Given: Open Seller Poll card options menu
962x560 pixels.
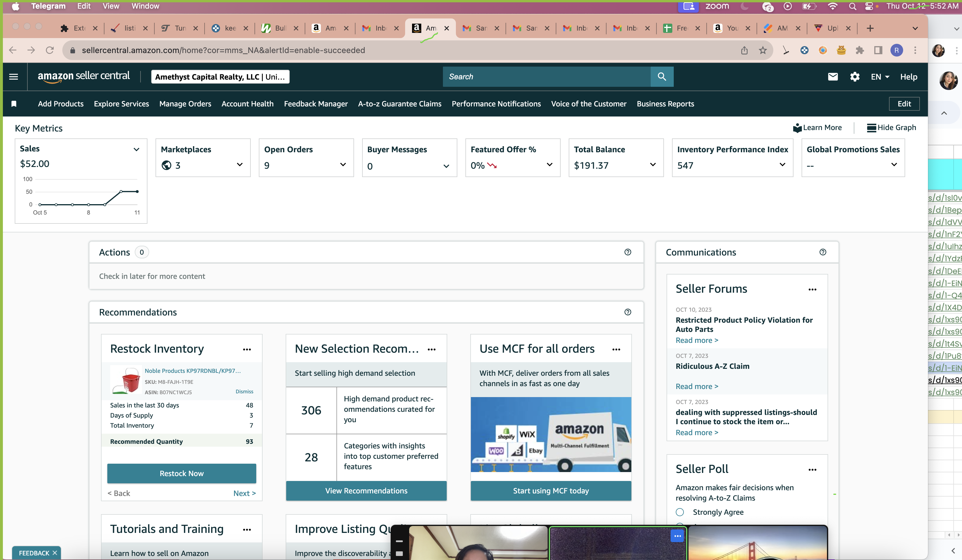Looking at the screenshot, I should click(812, 469).
